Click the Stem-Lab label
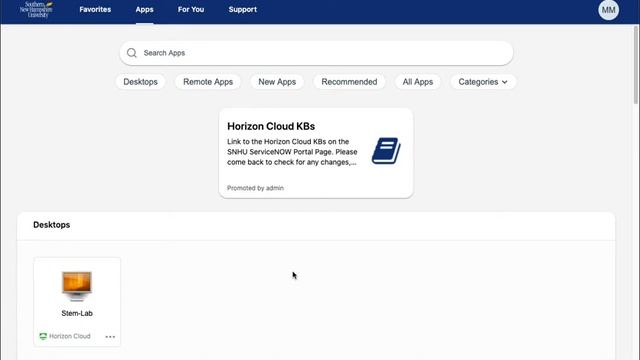Image resolution: width=640 pixels, height=360 pixels. click(77, 313)
